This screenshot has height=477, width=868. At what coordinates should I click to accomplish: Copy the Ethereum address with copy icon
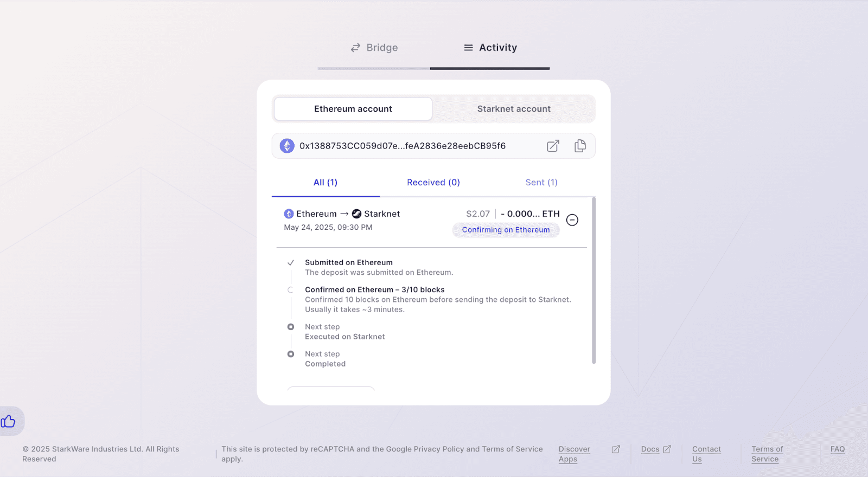(x=580, y=146)
